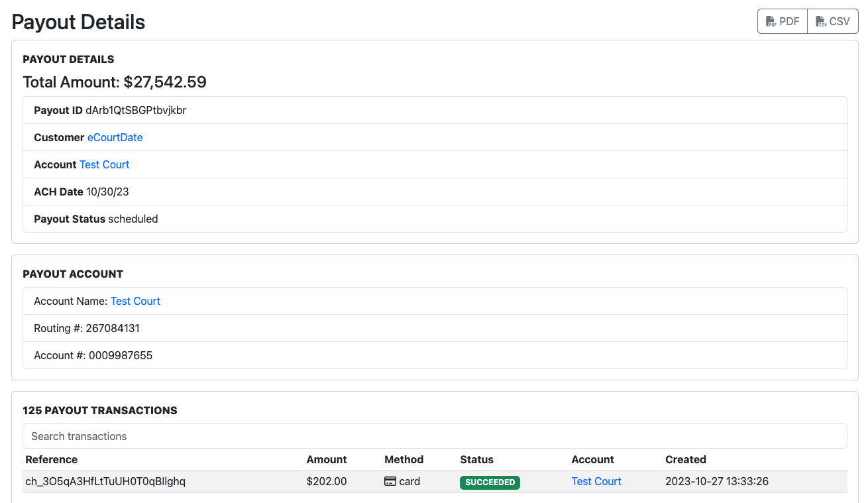
Task: Click the green SUCCEEDED status badge
Action: (x=490, y=482)
